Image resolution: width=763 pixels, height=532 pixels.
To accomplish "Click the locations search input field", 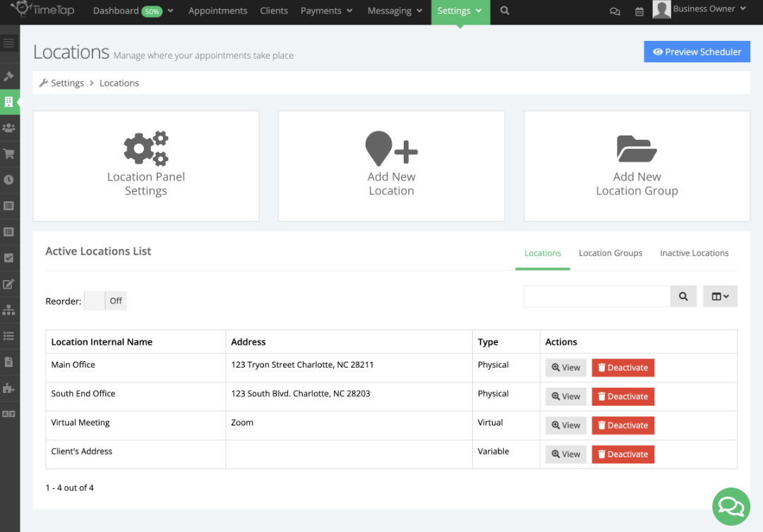I will coord(596,296).
